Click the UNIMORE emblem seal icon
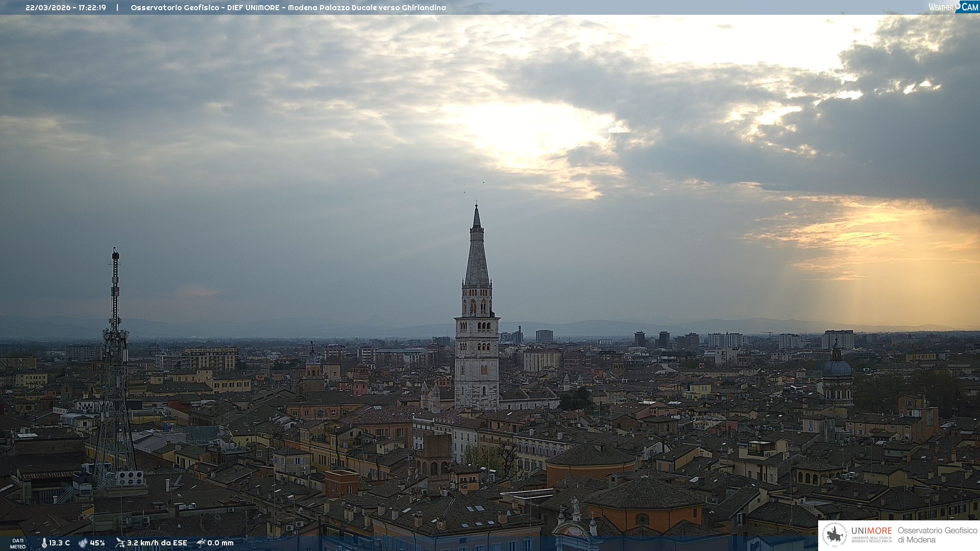The width and height of the screenshot is (980, 551). (x=835, y=535)
